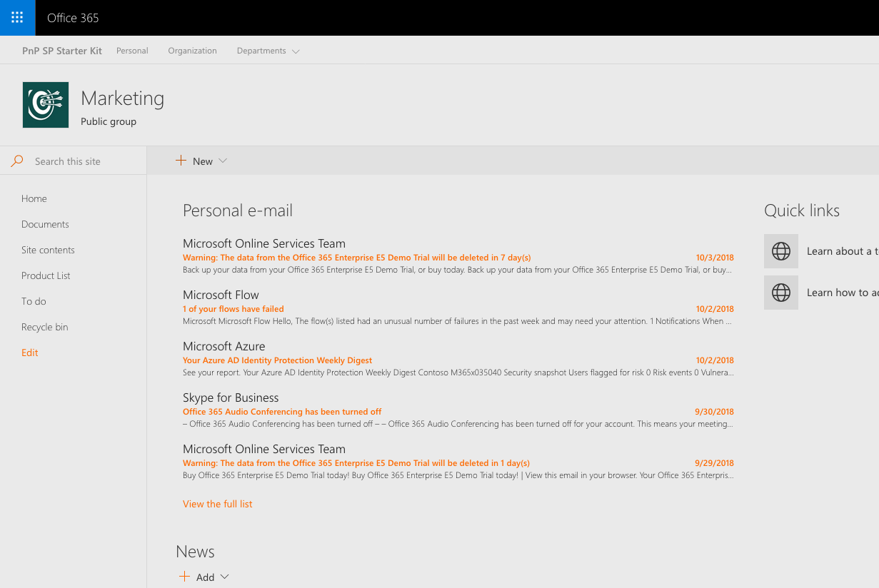Image resolution: width=879 pixels, height=588 pixels.
Task: Open the Office 365 app launcher waffle
Action: point(17,18)
